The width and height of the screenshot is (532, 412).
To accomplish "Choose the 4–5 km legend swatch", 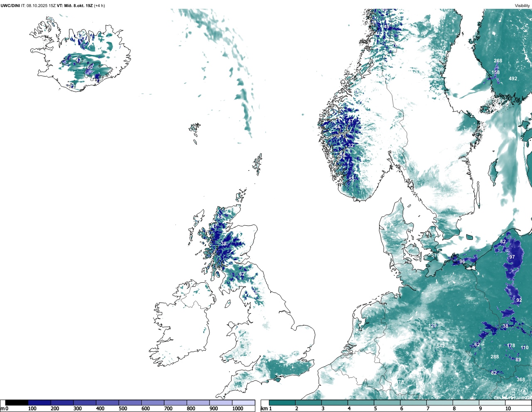I will (x=361, y=403).
